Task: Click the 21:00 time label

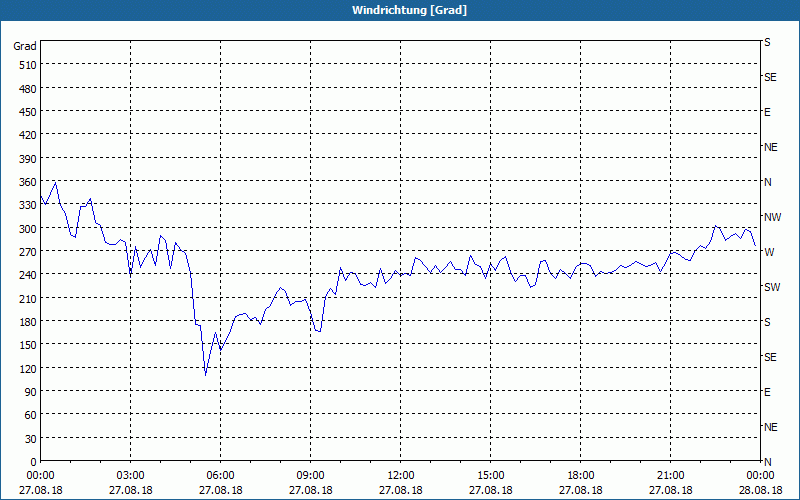Action: (670, 476)
